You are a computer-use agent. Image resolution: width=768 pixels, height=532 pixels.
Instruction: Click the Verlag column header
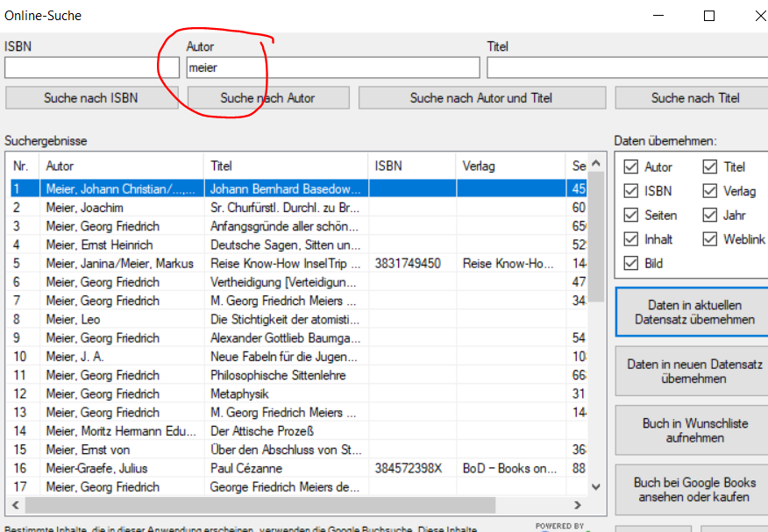point(510,166)
